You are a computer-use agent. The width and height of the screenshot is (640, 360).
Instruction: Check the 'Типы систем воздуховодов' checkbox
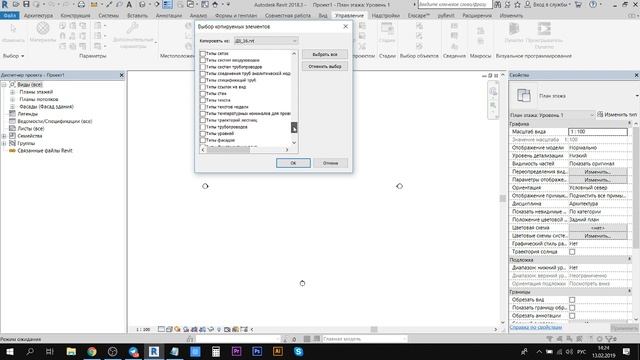click(x=203, y=60)
